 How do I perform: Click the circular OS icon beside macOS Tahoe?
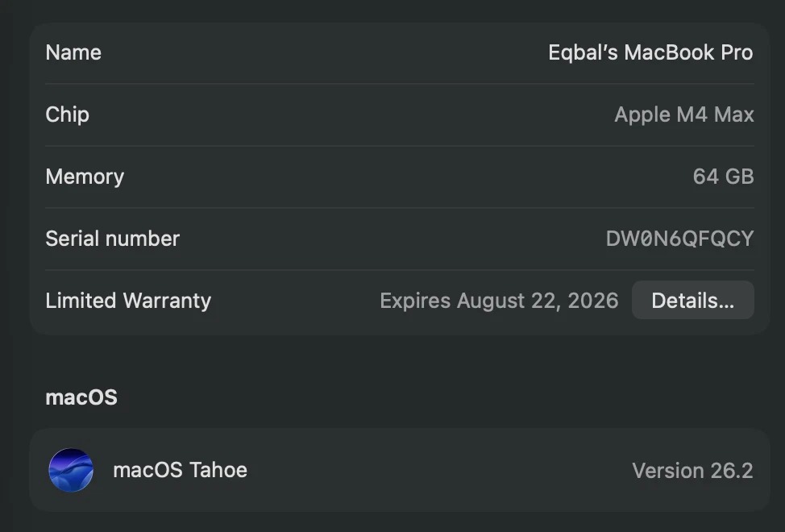pyautogui.click(x=71, y=471)
